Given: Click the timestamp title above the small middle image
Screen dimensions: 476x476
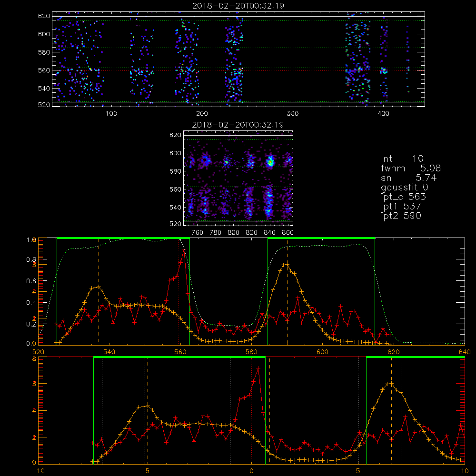Looking at the screenshot, I should click(x=238, y=125).
